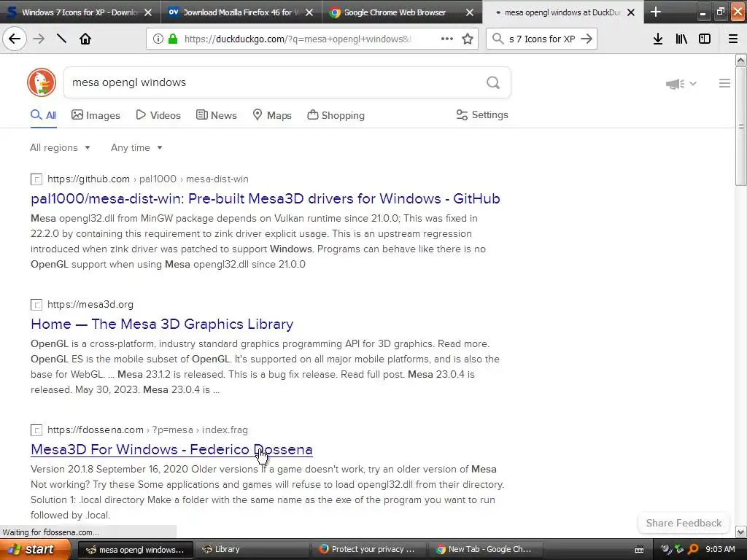
Task: Open the Windows Start button
Action: 35,549
